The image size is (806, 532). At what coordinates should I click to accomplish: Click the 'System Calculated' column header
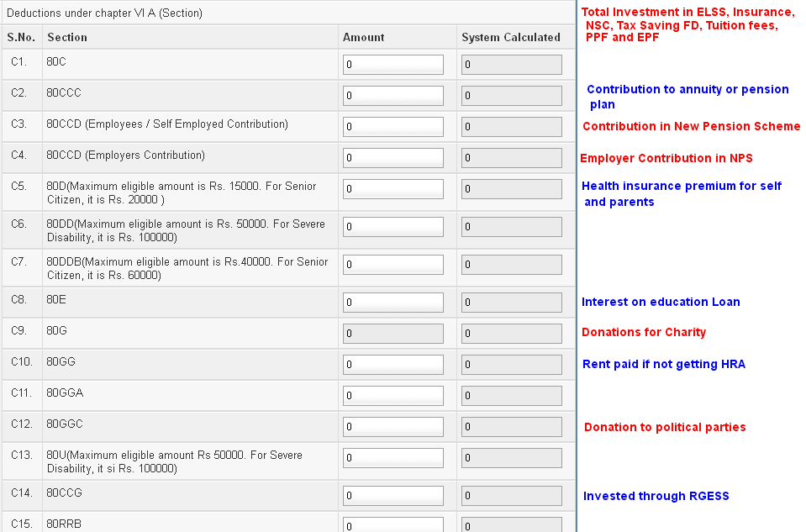(511, 38)
